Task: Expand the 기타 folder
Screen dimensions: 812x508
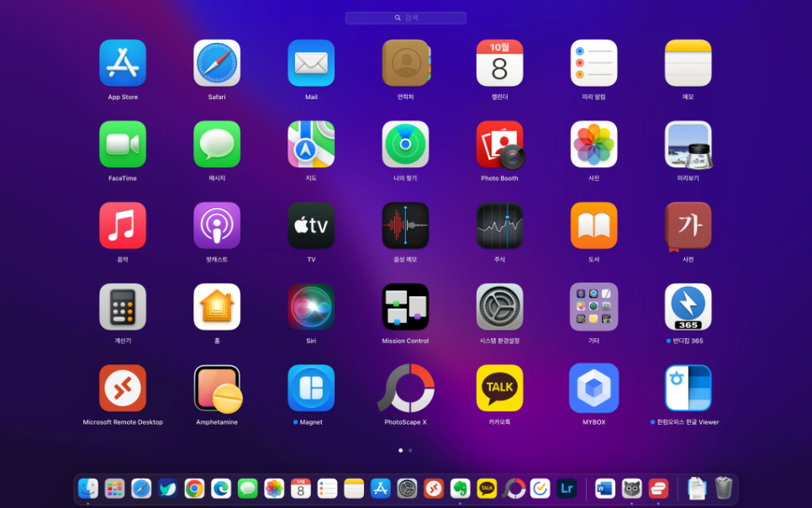Action: point(594,307)
